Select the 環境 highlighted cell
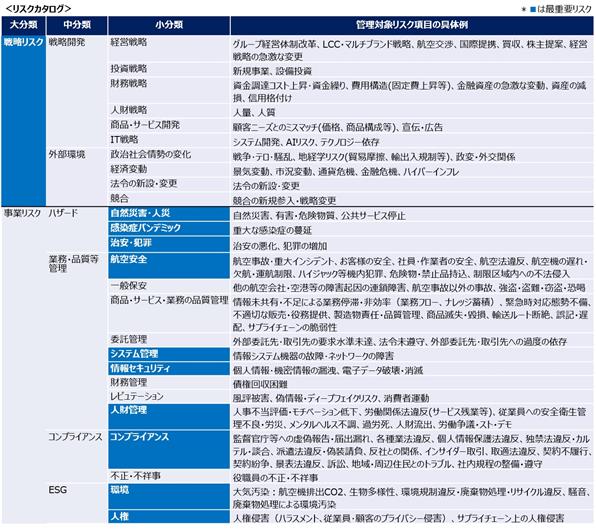 pos(169,496)
